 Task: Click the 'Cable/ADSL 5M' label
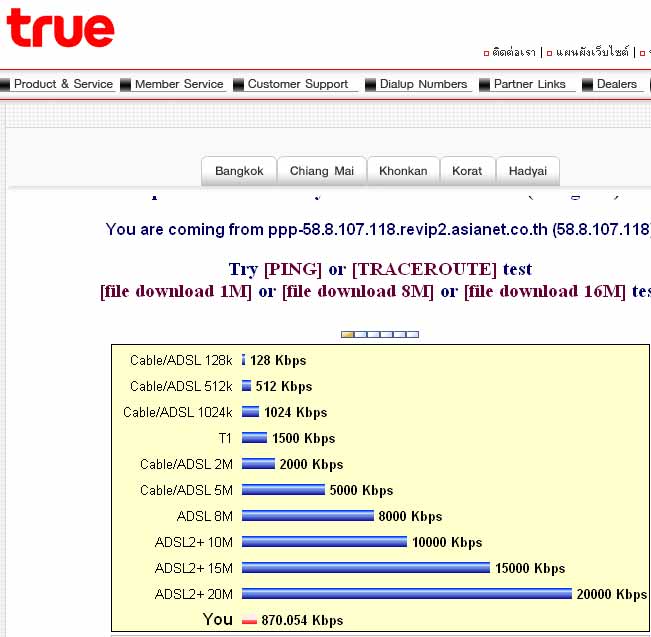coord(186,490)
